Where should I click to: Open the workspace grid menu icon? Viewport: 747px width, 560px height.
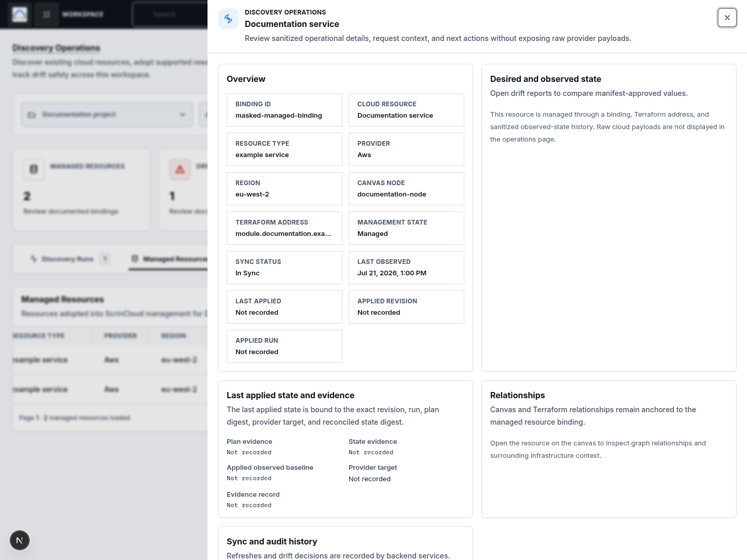click(x=47, y=15)
